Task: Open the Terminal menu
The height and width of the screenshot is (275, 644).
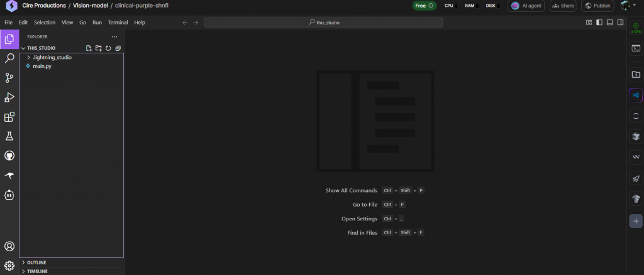Action: [x=118, y=22]
